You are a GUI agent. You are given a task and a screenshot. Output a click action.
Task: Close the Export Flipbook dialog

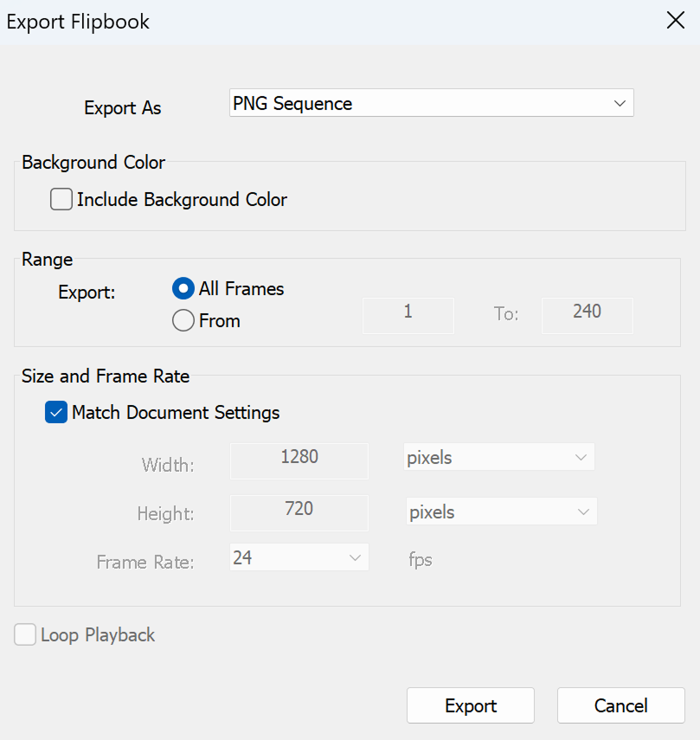point(675,22)
